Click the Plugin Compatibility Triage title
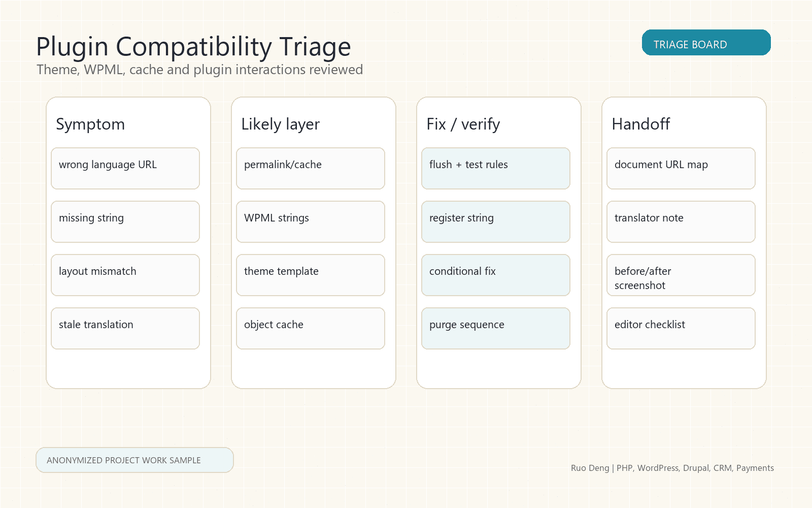Image resolution: width=812 pixels, height=508 pixels. (193, 47)
